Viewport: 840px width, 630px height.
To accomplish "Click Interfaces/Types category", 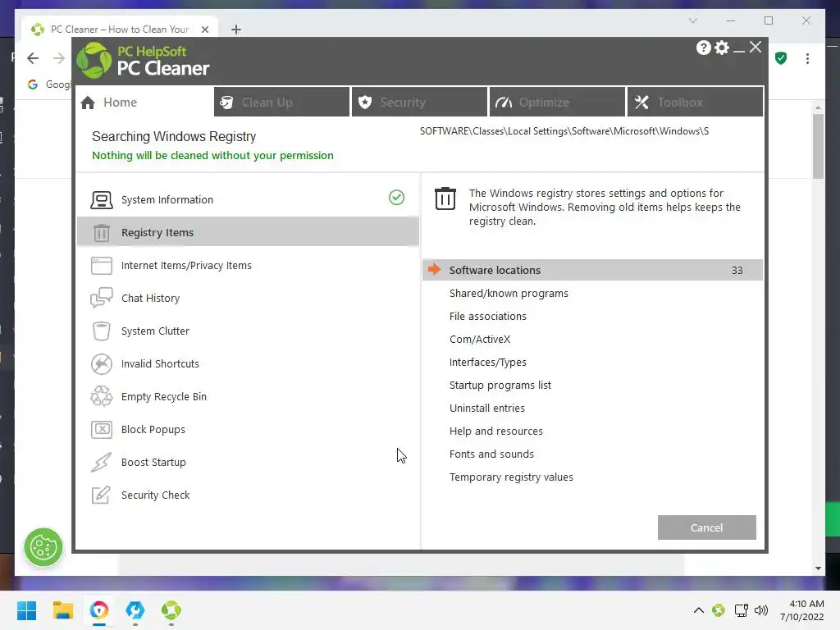I will pos(487,362).
